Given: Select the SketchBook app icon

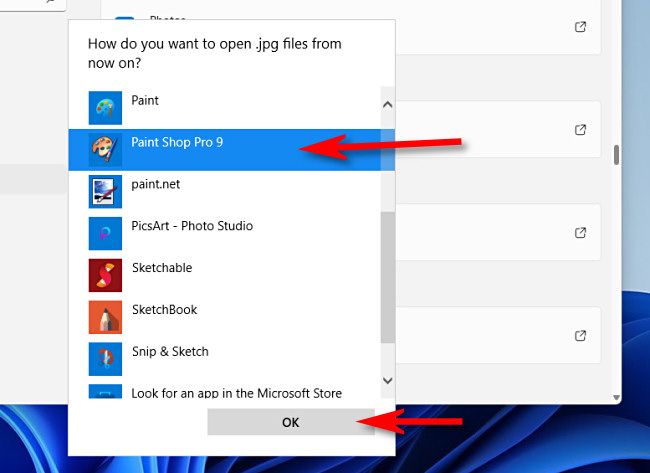Looking at the screenshot, I should (105, 317).
